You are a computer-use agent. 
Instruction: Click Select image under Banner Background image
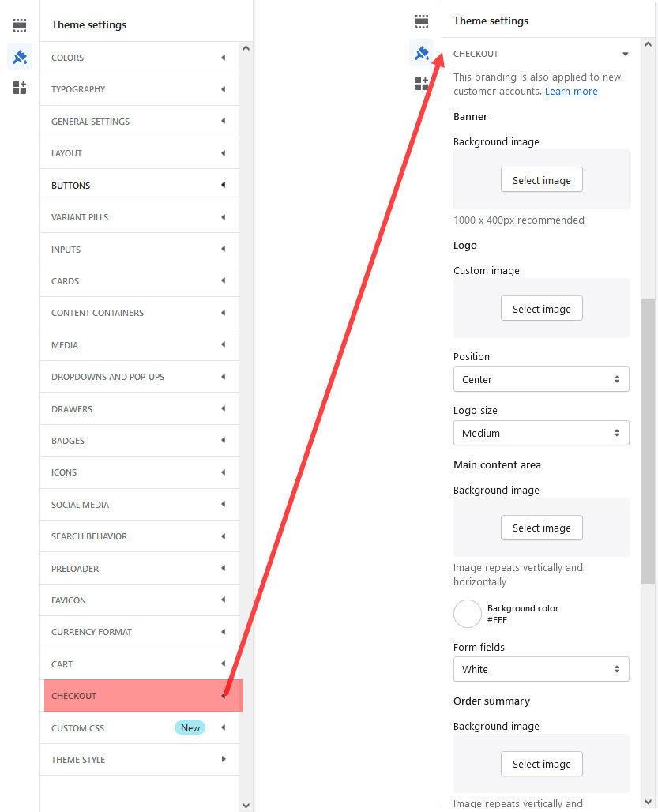coord(541,179)
